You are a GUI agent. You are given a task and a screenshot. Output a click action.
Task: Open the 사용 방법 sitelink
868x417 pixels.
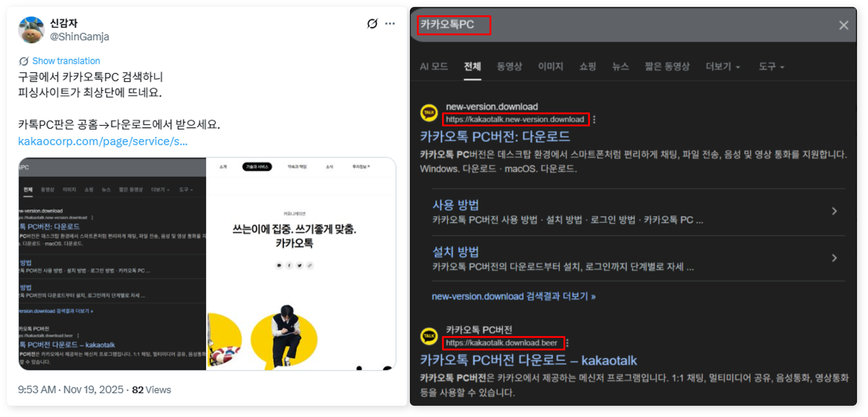(x=456, y=205)
